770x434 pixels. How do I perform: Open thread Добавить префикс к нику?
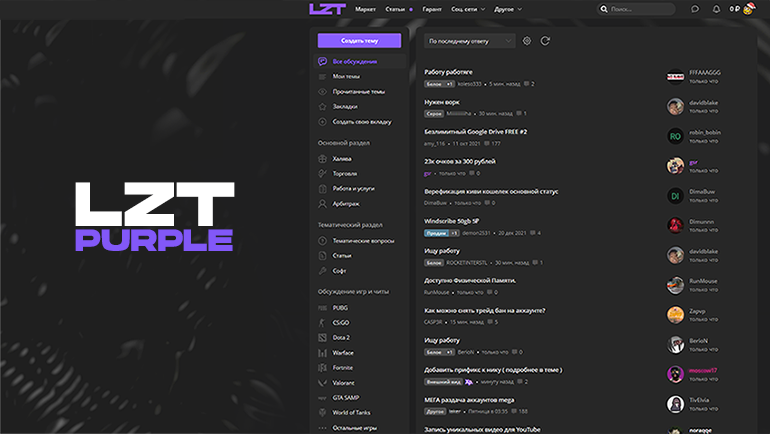point(493,370)
